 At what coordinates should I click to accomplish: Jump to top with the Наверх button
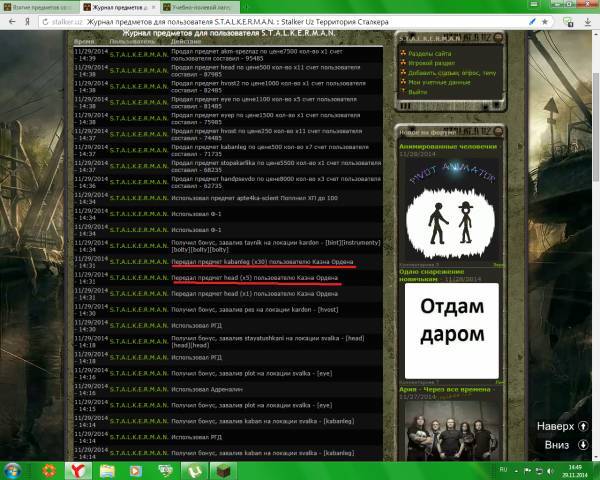562,426
